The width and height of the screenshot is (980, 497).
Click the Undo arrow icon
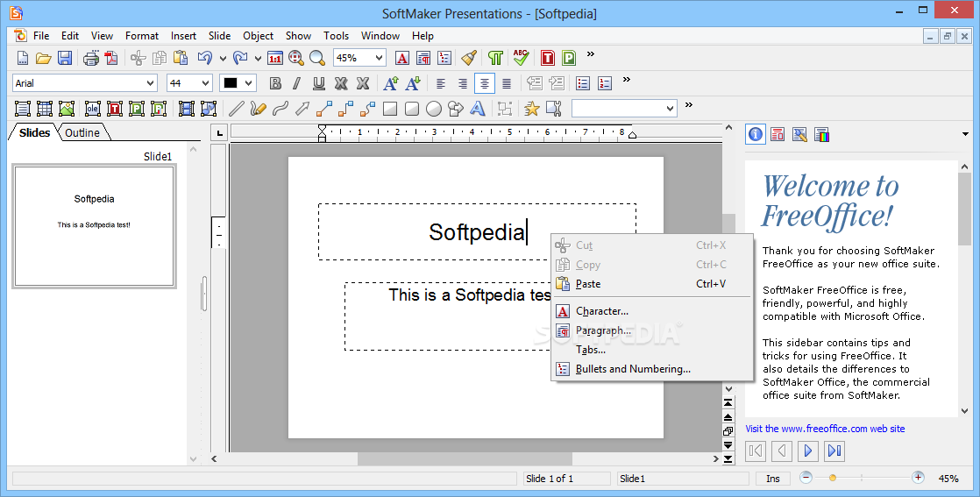click(205, 58)
